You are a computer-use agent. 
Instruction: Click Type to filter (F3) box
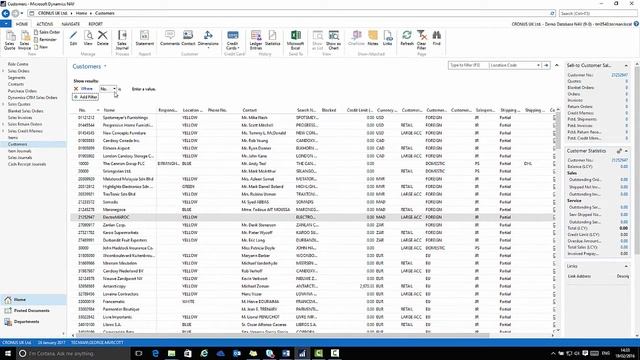click(x=468, y=65)
